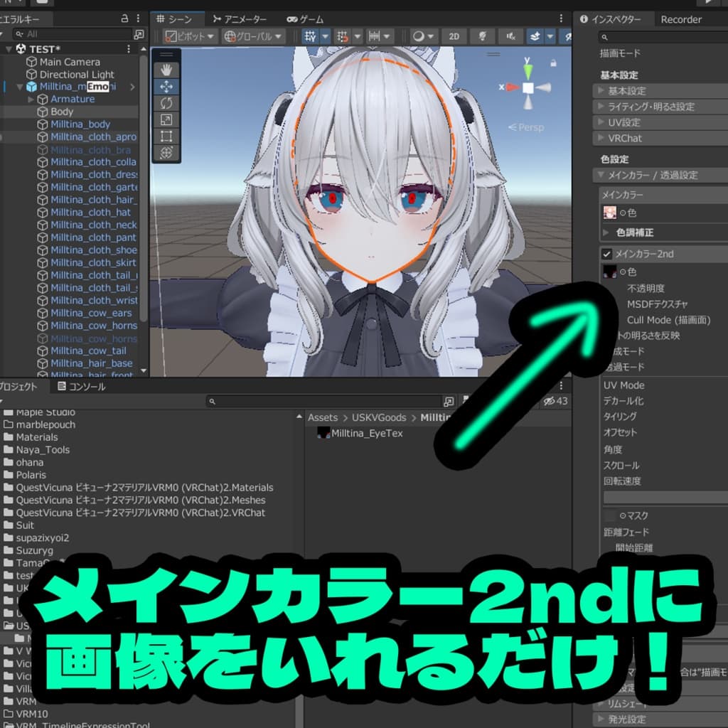Switch to the Scene tab

point(175,19)
